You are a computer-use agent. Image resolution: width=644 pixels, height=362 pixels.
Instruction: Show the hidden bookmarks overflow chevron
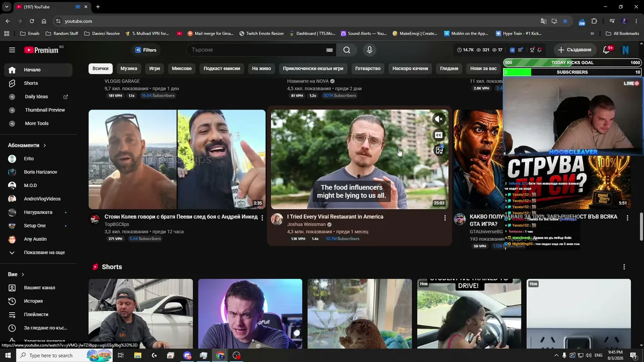[592, 34]
